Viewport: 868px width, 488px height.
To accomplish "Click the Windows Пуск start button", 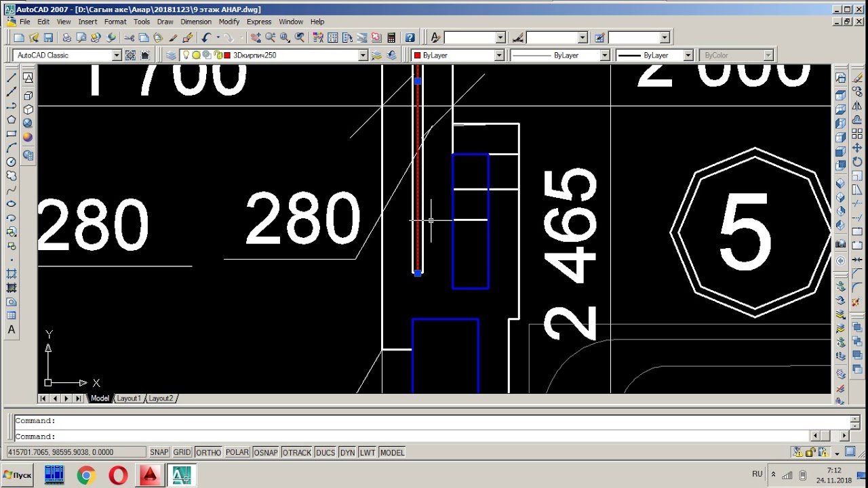I will [18, 475].
